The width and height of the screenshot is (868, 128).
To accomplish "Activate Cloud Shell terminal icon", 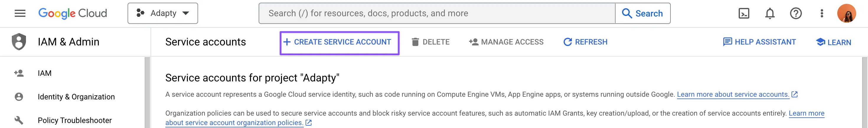I will (744, 14).
